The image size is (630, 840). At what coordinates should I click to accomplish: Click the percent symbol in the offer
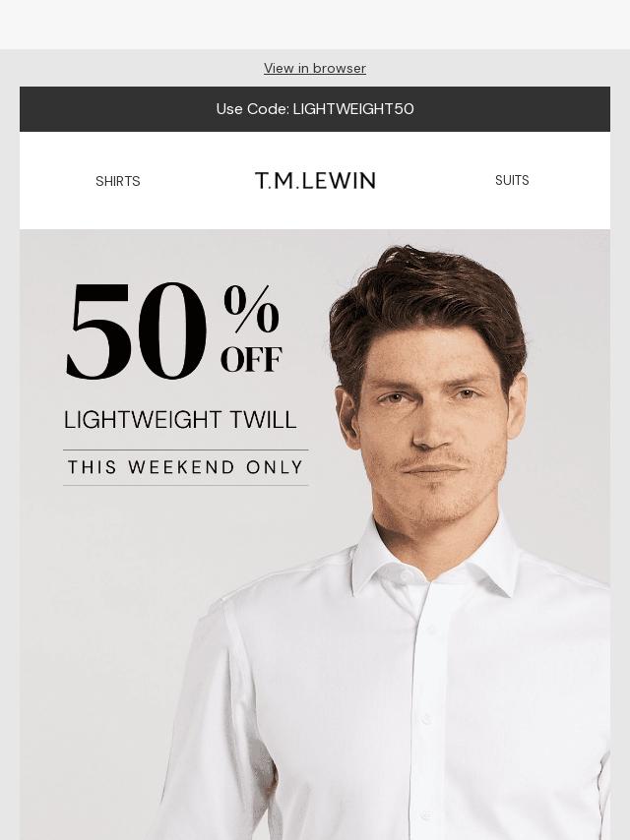tap(251, 309)
